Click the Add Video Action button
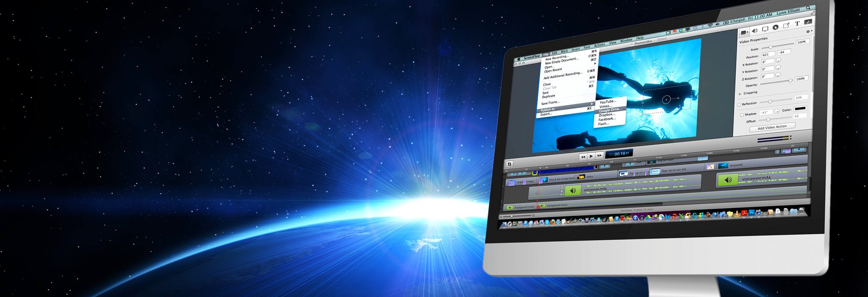 (x=772, y=127)
